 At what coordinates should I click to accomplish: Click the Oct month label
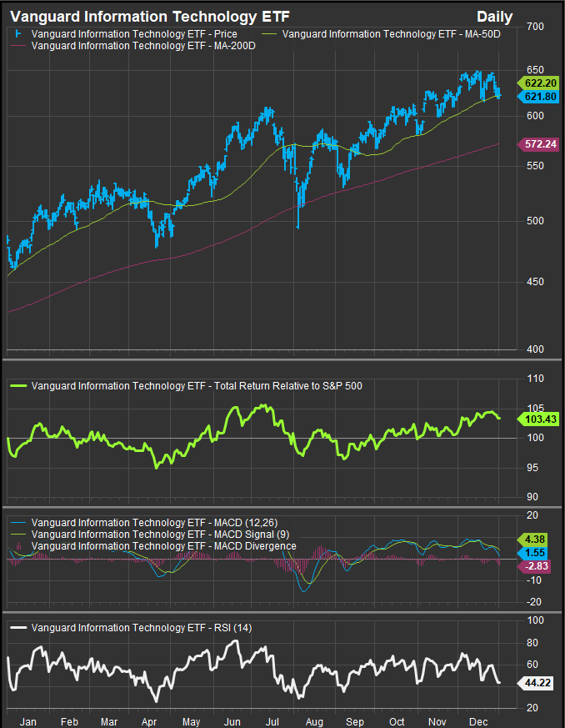[397, 721]
